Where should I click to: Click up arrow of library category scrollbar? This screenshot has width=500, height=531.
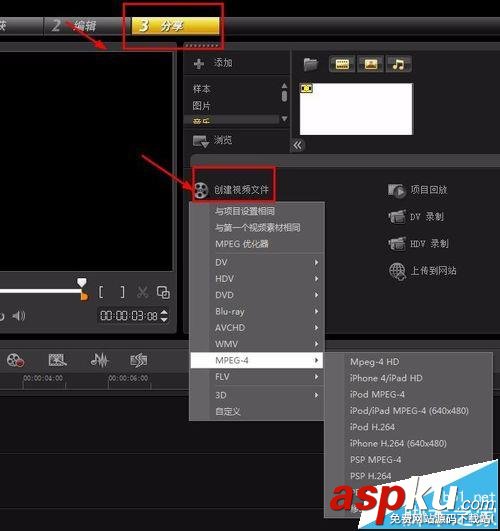284,86
